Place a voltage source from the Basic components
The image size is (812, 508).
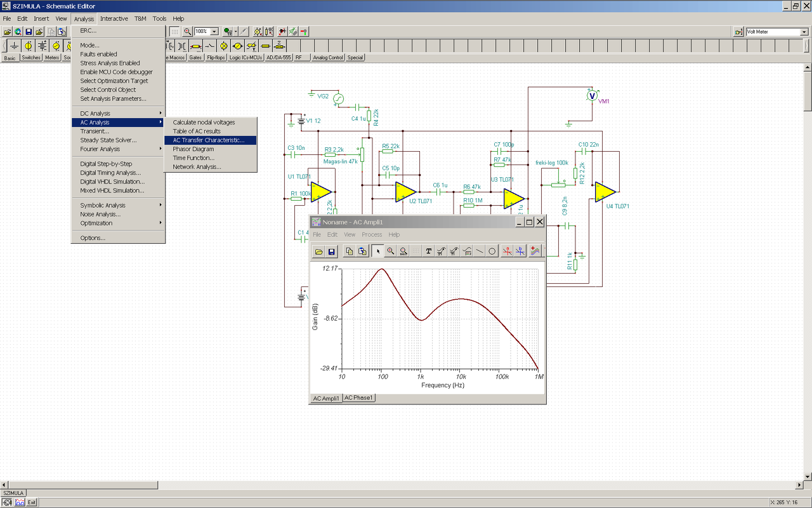click(28, 46)
